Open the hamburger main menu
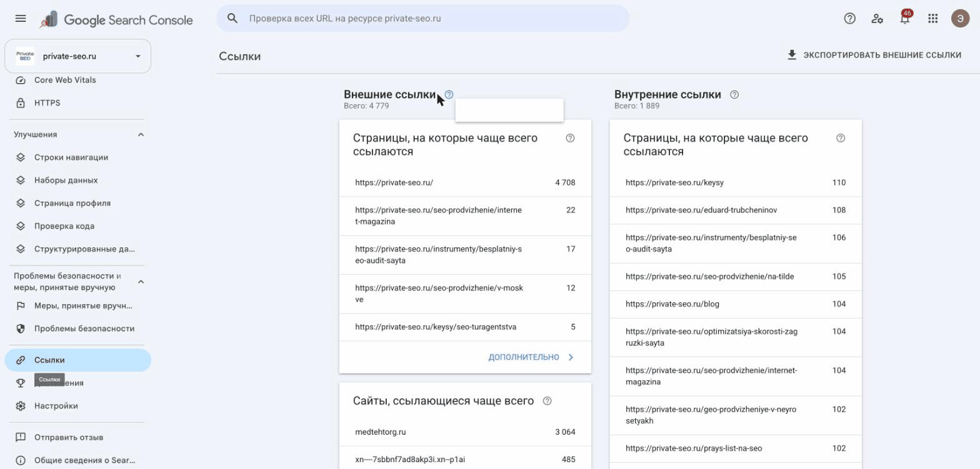980x469 pixels. pos(21,19)
